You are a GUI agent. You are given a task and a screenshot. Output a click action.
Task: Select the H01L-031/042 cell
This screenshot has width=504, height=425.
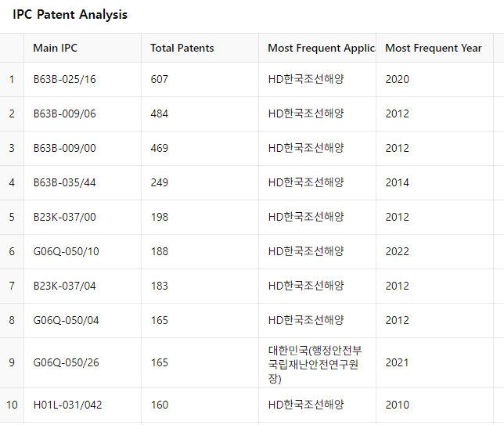[x=82, y=405]
